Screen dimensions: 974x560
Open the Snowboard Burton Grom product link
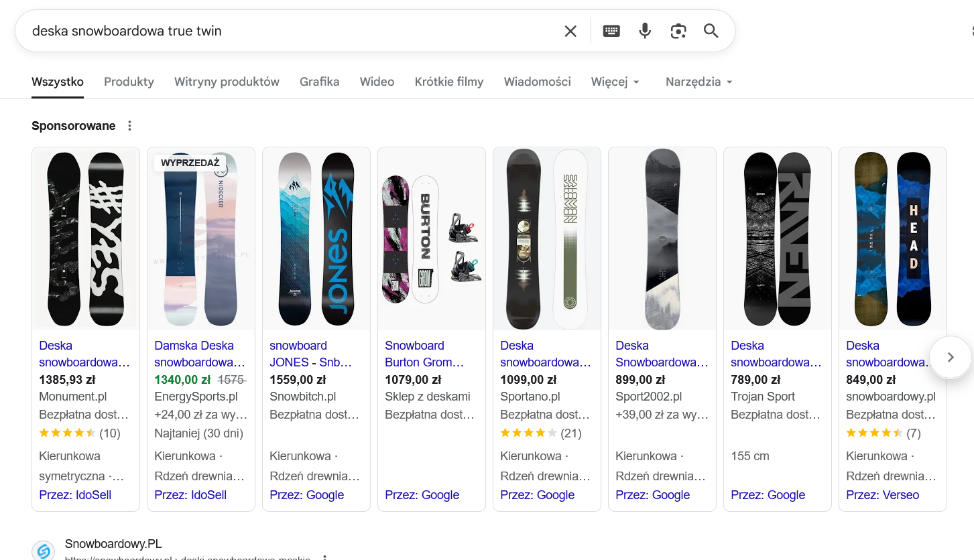tap(424, 354)
